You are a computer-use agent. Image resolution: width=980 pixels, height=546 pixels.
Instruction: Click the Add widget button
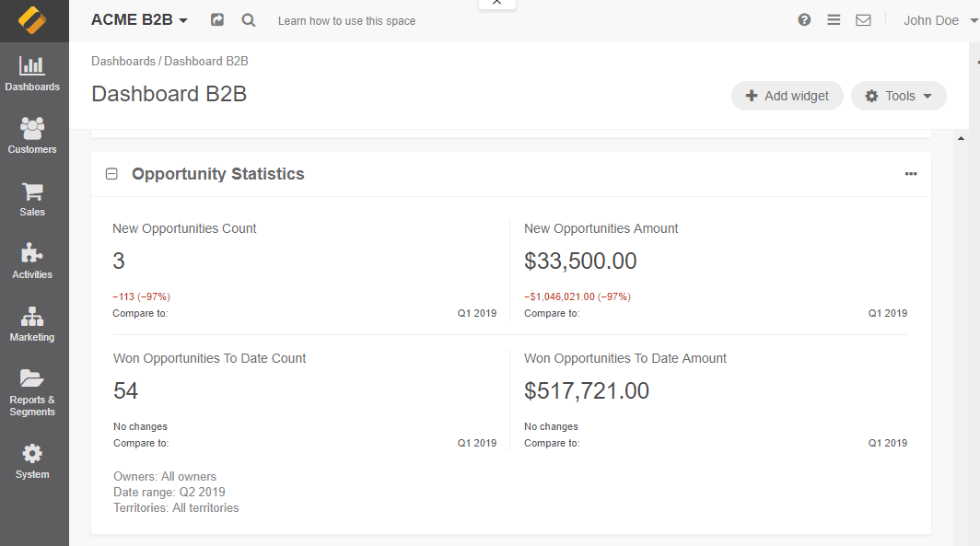coord(787,96)
